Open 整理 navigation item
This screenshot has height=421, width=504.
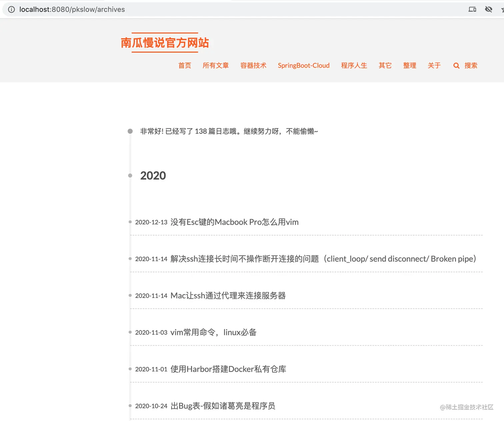410,65
